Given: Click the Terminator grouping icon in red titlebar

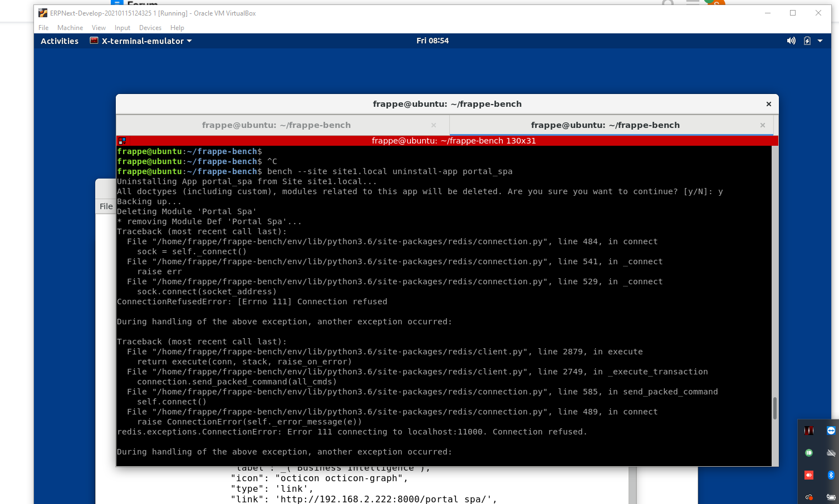Looking at the screenshot, I should [122, 141].
